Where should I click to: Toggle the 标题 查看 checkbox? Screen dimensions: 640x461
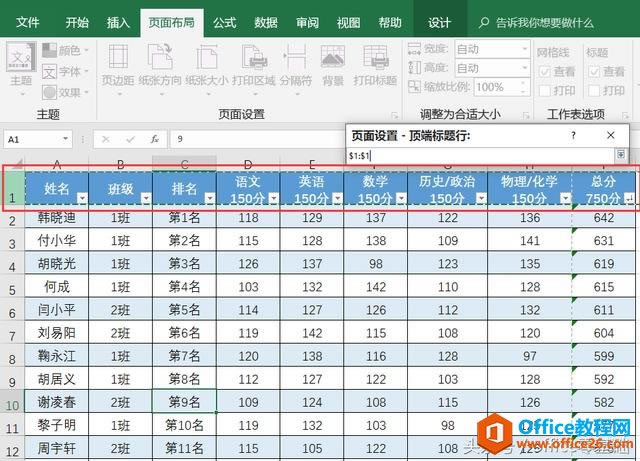(x=593, y=72)
